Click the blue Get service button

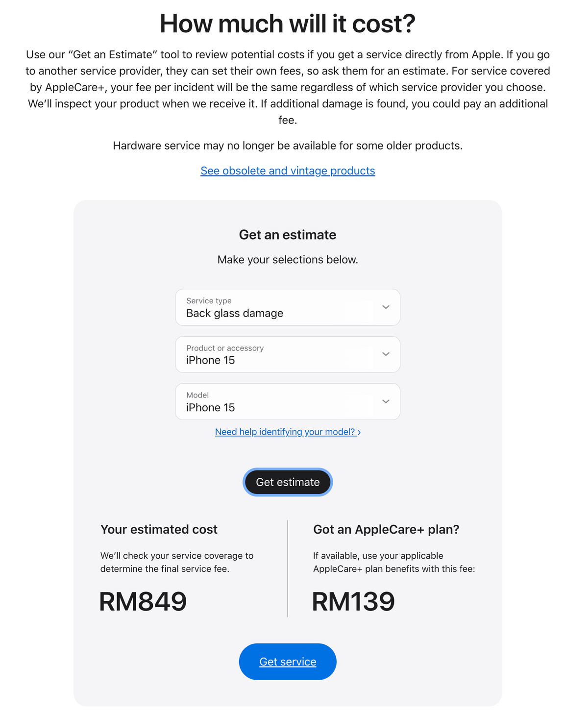(288, 662)
